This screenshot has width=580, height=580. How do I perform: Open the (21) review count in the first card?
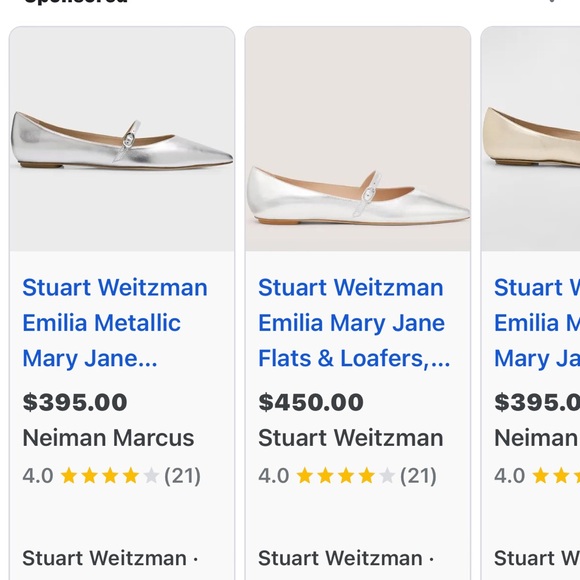[182, 476]
